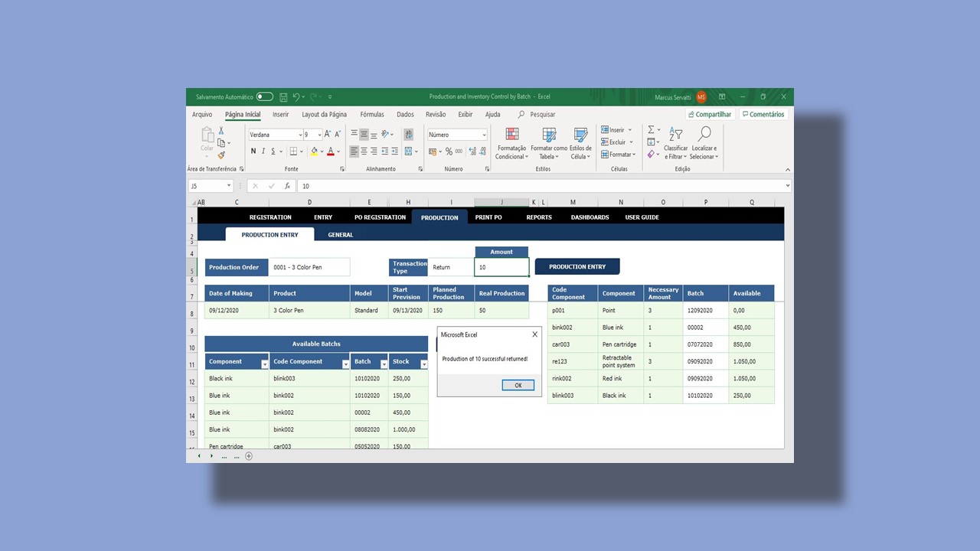
Task: Switch to the GENERAL sub-tab
Action: click(341, 235)
